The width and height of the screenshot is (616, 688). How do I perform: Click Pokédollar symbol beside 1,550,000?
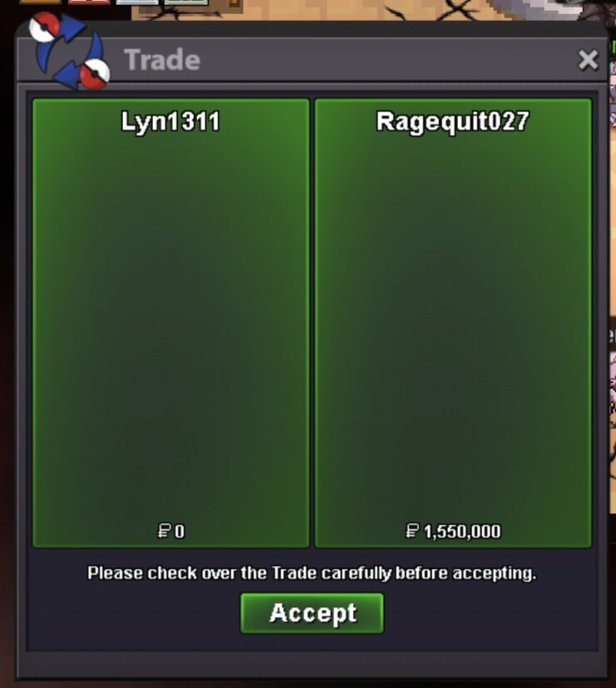click(x=412, y=531)
